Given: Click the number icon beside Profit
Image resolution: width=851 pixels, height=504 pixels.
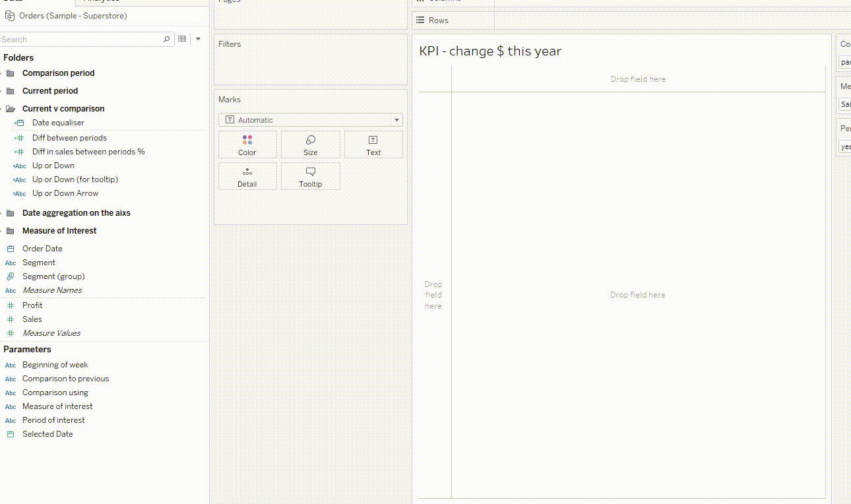Looking at the screenshot, I should (x=11, y=305).
